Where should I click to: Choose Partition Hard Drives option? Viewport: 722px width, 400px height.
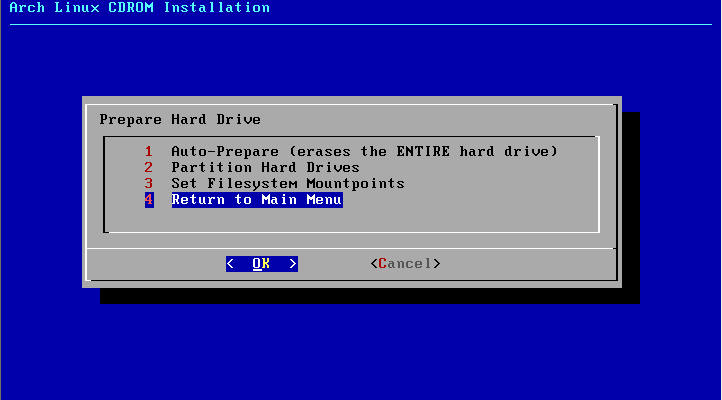point(265,167)
